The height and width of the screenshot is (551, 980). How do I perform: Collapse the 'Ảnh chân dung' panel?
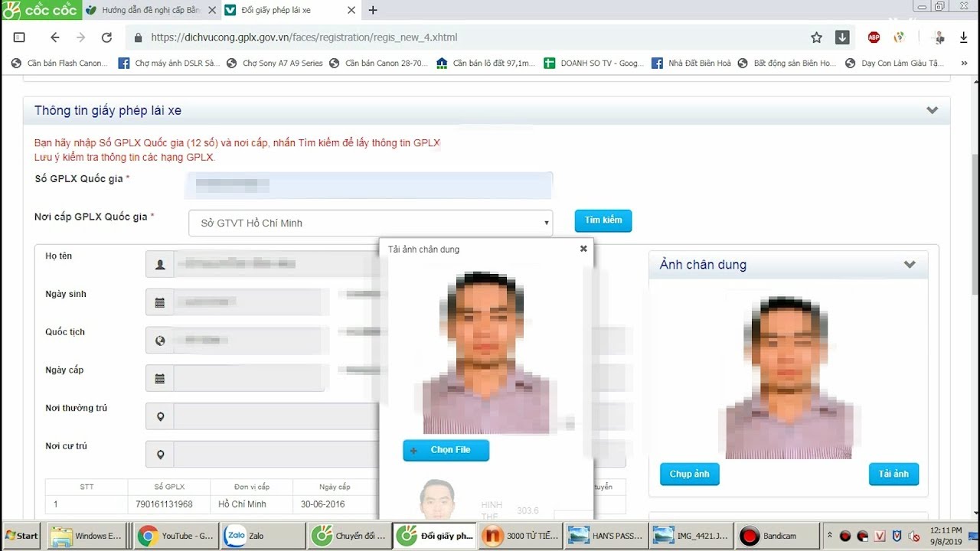[910, 265]
